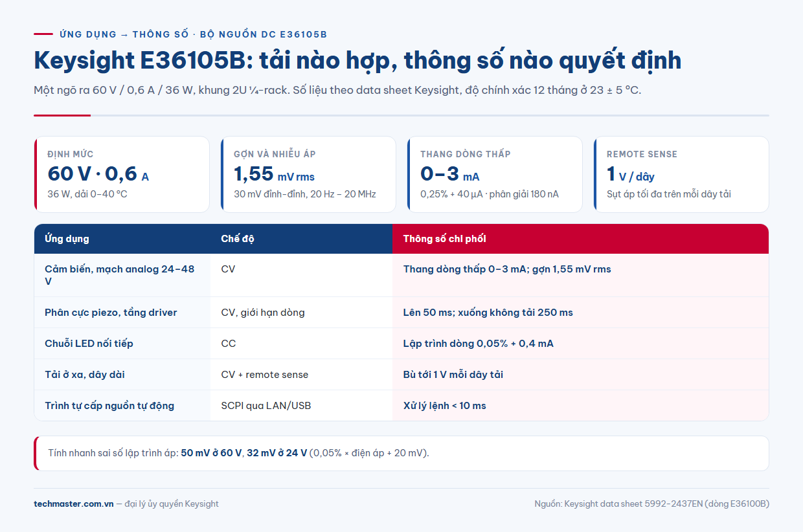Click the 'REMOTE SENSE' card label

pyautogui.click(x=642, y=154)
